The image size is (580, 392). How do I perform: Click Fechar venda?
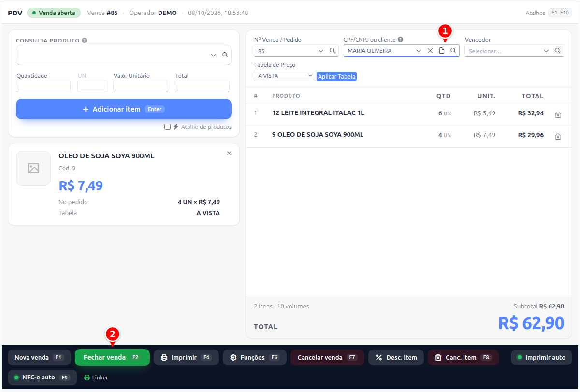(x=112, y=357)
